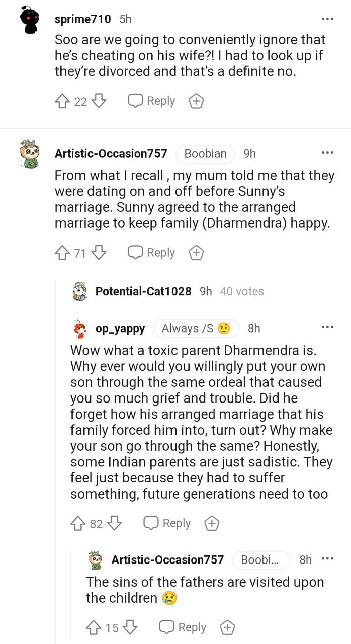Downvote Artistic-Occasion757's comment with 71 votes

point(99,253)
